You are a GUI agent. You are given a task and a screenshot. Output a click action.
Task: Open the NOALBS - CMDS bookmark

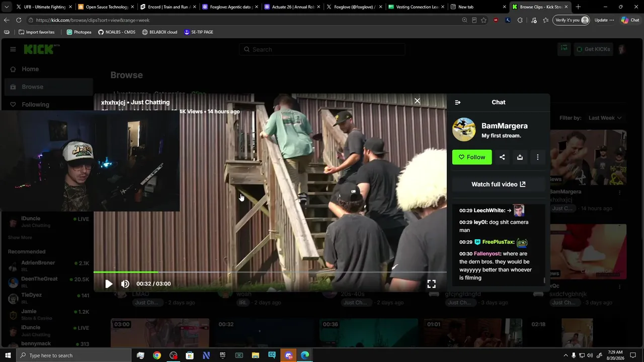[x=117, y=32]
